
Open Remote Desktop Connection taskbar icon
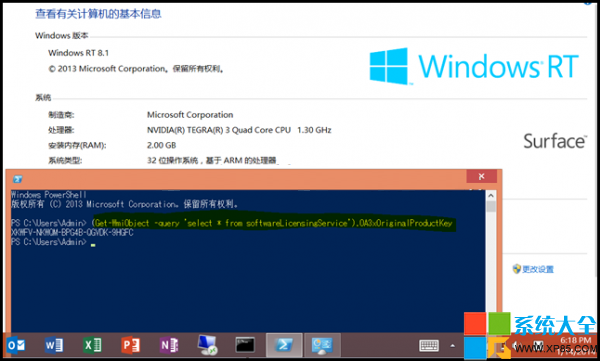pos(207,345)
